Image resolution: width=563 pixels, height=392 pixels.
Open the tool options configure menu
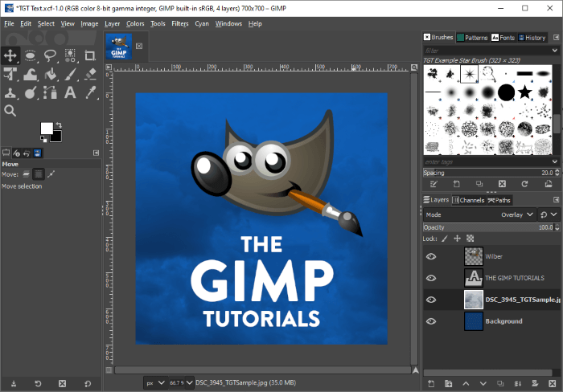point(96,153)
